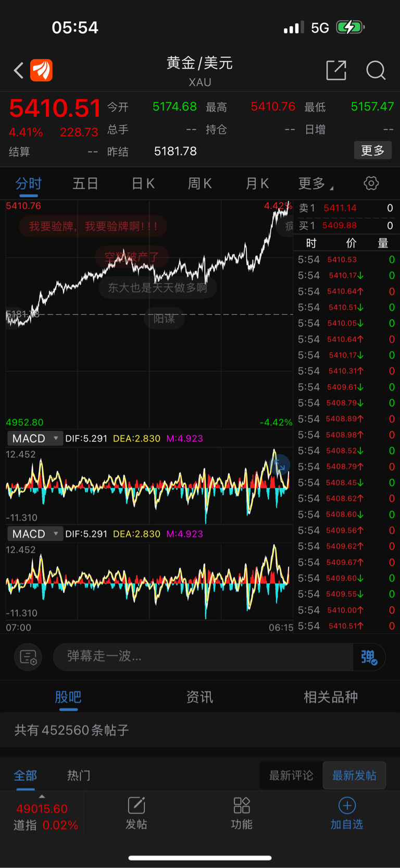Tap the 买1 5409.88 bid row

tap(346, 226)
